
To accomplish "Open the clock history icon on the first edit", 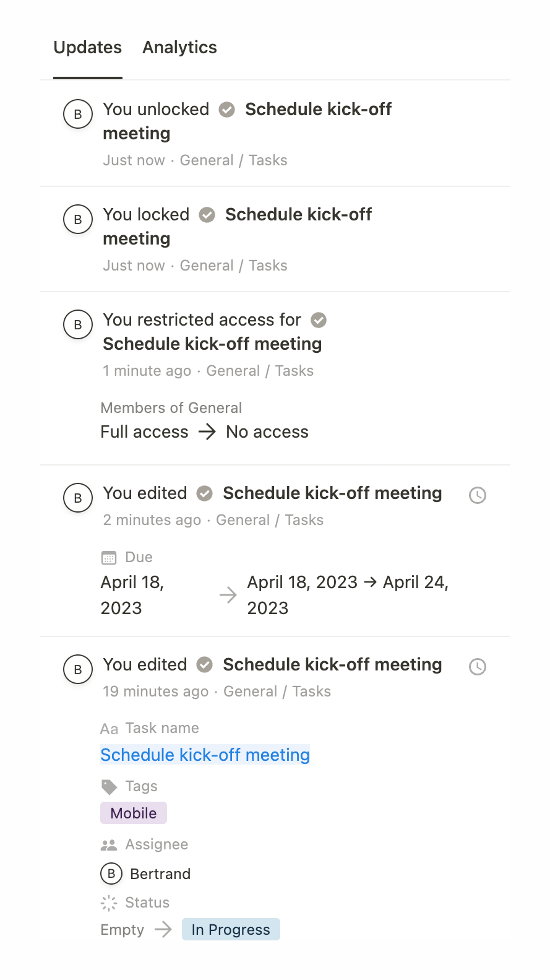I will point(477,495).
